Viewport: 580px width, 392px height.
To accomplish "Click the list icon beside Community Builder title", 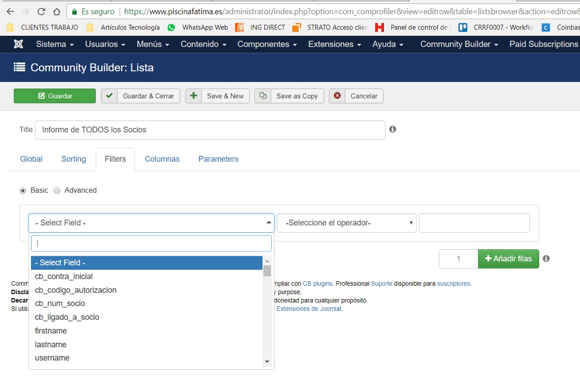I will (19, 67).
